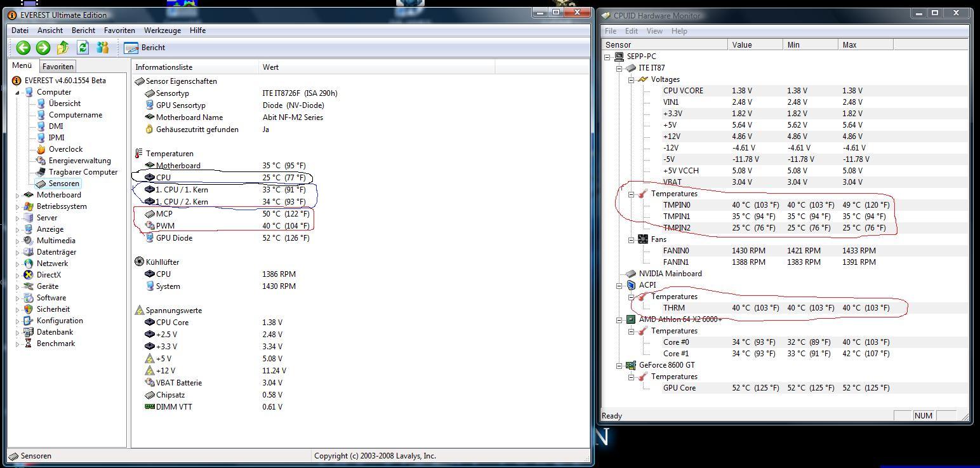
Task: Open the Bericht menu in EVEREST menu bar
Action: [83, 30]
